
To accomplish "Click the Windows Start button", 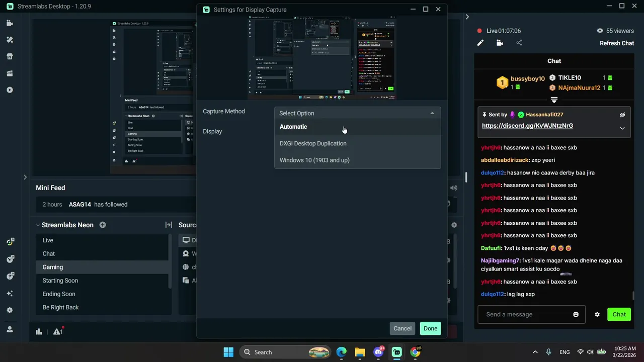I will coord(228,352).
